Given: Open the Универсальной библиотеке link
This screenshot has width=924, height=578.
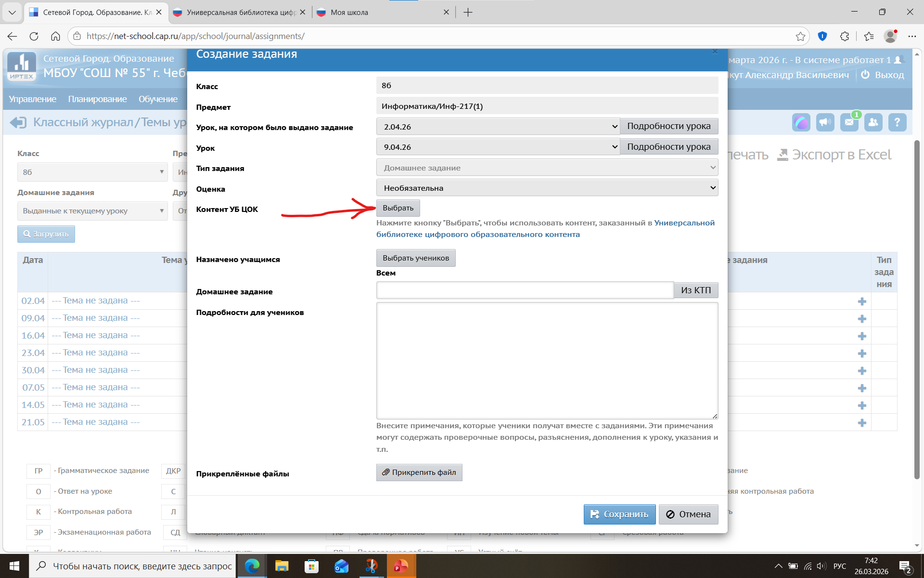Looking at the screenshot, I should [684, 223].
